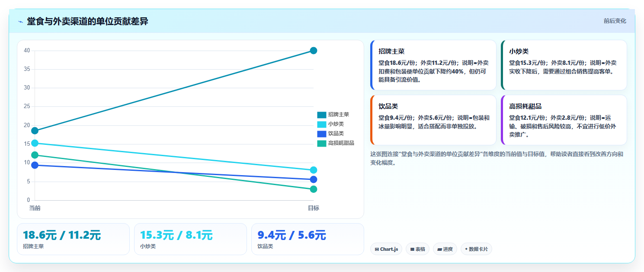Click the 当前 x-axis label
The image size is (644, 272).
click(35, 208)
